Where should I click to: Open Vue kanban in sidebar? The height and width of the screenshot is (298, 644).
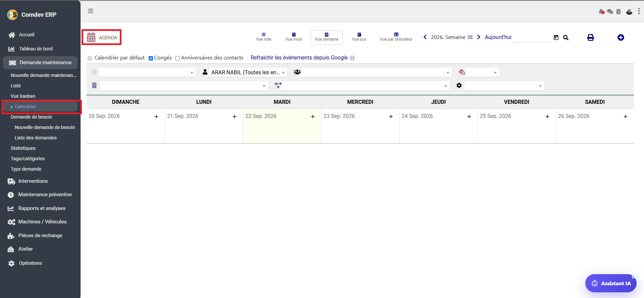coord(23,96)
